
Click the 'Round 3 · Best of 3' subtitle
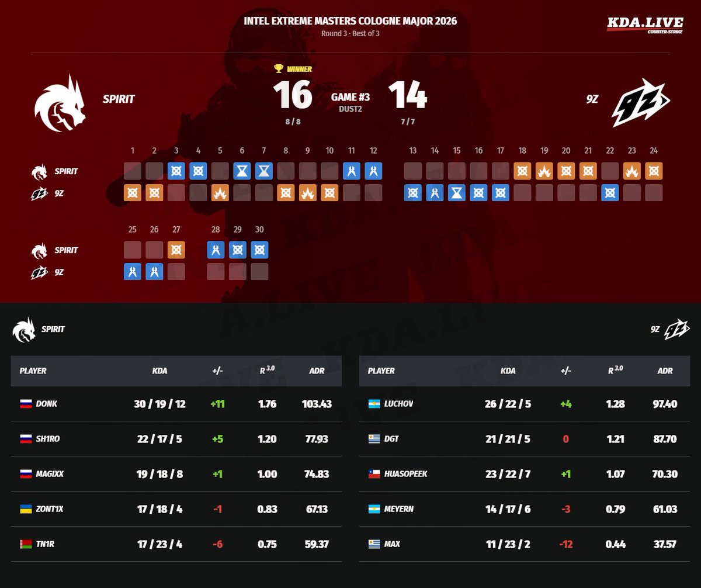point(350,33)
